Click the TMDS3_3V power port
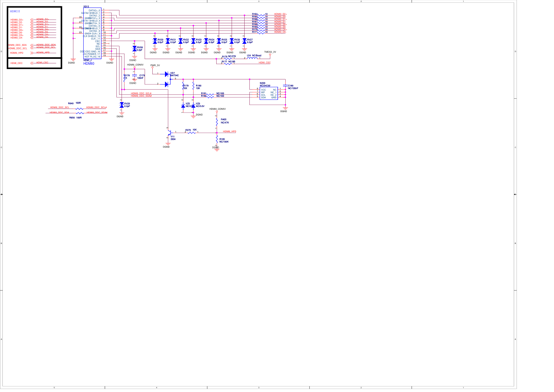The width and height of the screenshot is (554, 392). 270,54
